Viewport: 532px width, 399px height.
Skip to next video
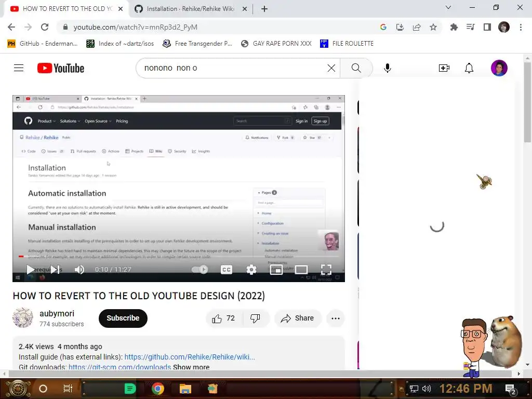pyautogui.click(x=55, y=270)
